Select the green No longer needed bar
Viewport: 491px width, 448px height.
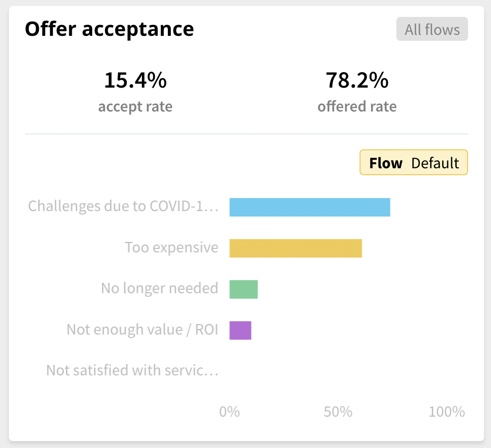pos(244,289)
